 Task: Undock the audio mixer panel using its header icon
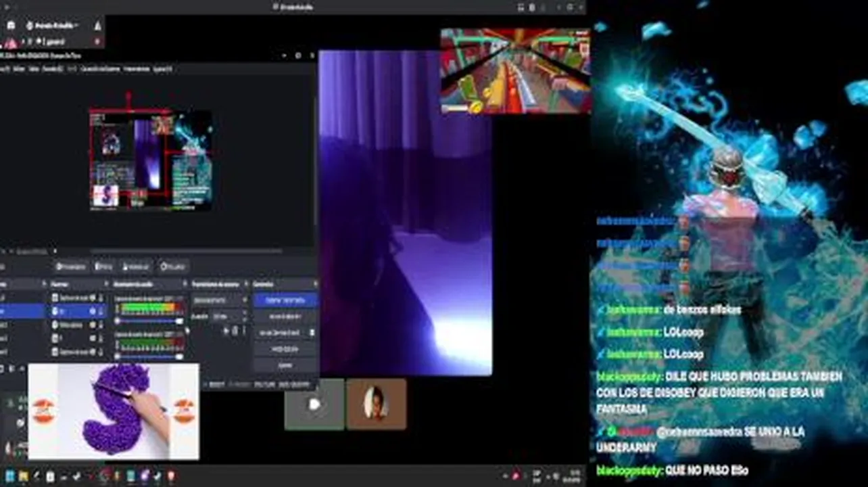[x=185, y=284]
